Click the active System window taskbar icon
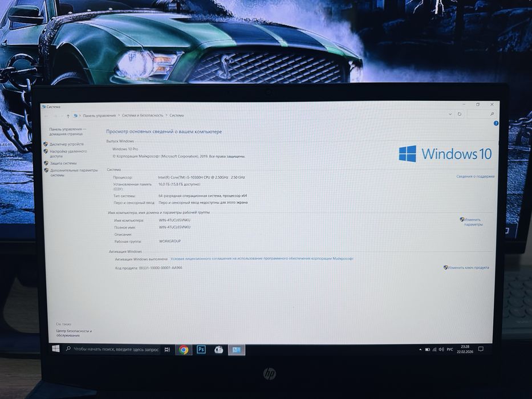 pos(237,350)
